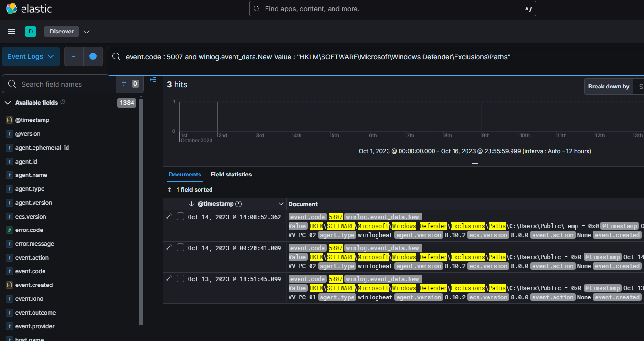The width and height of the screenshot is (644, 341).
Task: Select the Documents tab
Action: [185, 175]
